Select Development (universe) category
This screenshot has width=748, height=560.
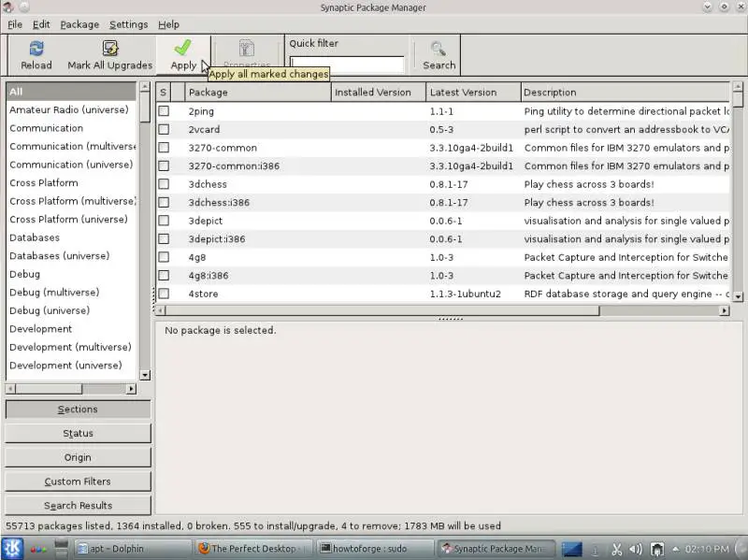71,366
